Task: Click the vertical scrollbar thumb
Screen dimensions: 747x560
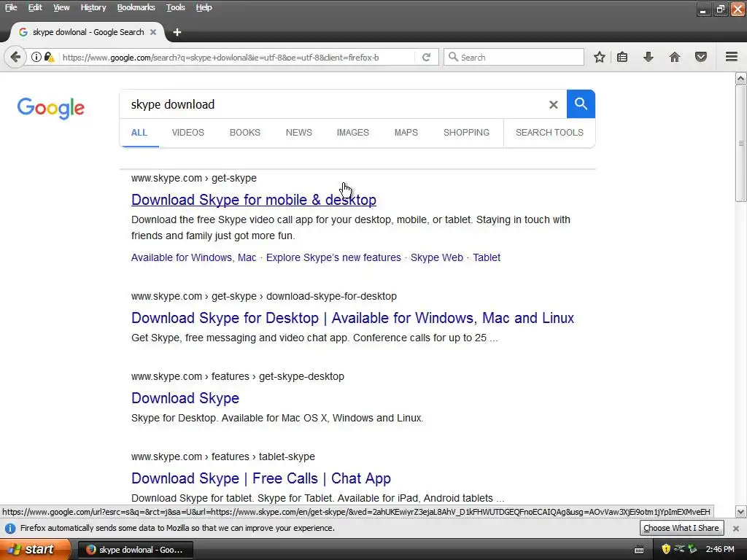Action: pyautogui.click(x=741, y=144)
